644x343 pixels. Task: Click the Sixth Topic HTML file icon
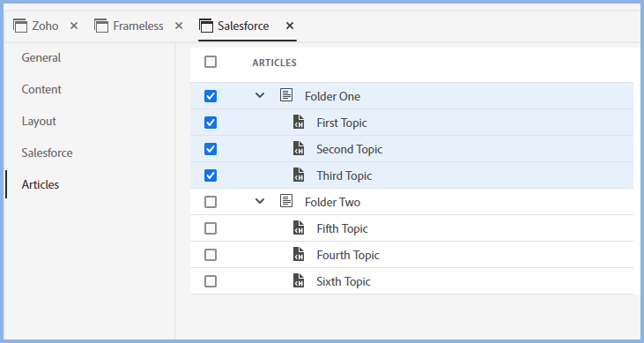click(x=299, y=281)
